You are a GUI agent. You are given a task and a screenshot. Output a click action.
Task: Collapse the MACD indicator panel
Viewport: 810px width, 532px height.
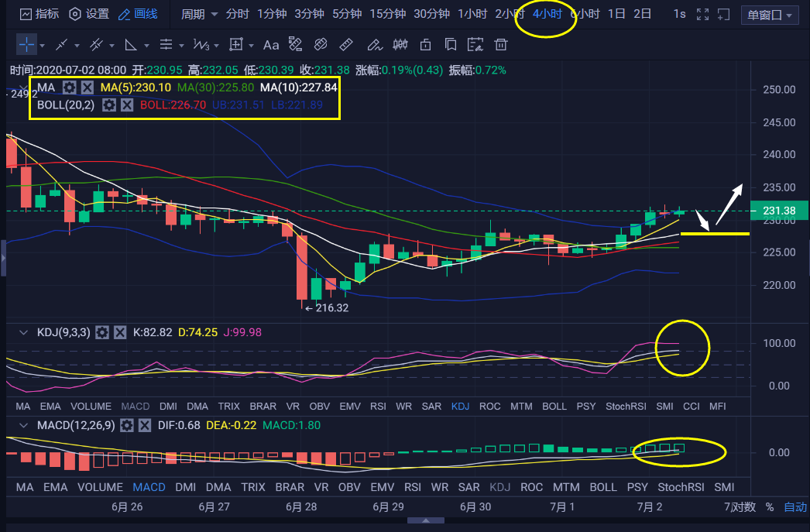point(23,426)
